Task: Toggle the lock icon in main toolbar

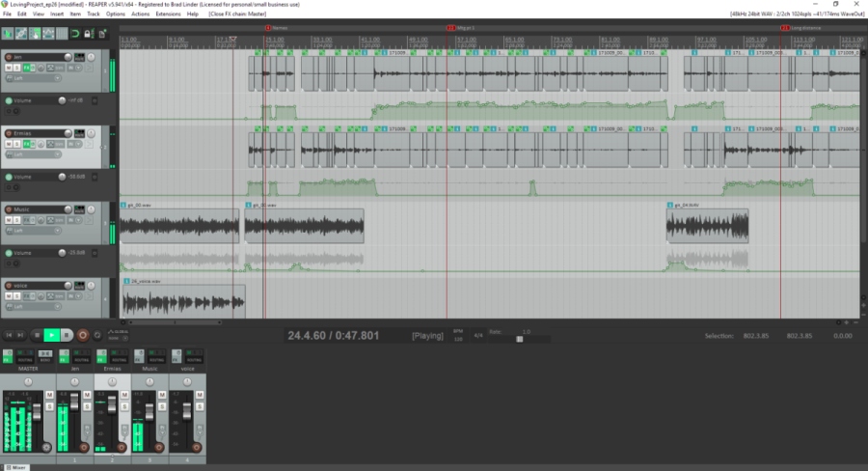Action: point(89,35)
